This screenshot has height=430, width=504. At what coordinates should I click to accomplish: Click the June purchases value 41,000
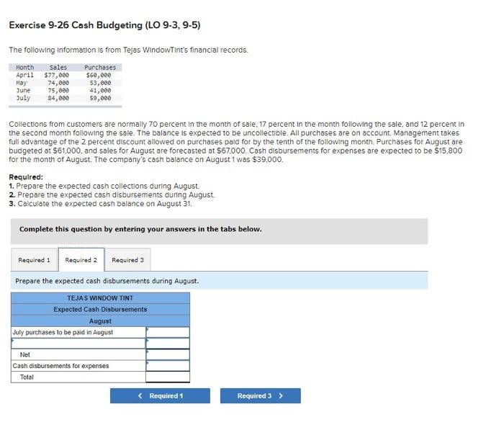(100, 90)
